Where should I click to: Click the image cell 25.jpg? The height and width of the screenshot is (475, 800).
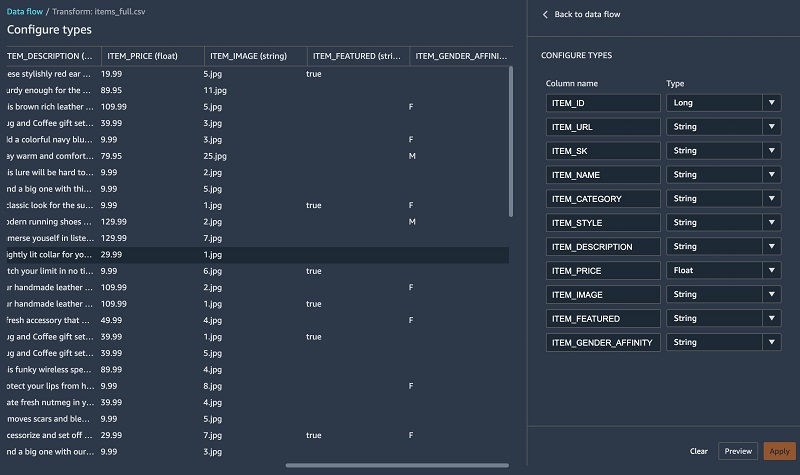point(215,156)
